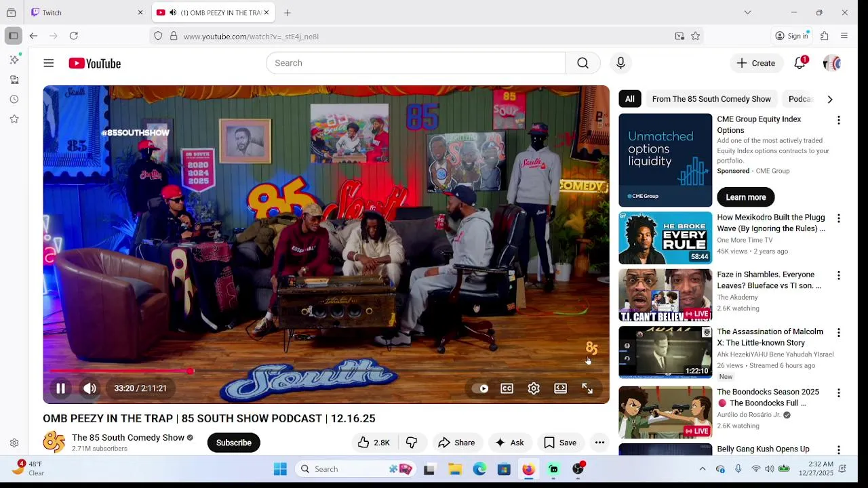Screen dimensions: 868x488
Task: Switch to the Twitch browser tab
Action: click(87, 12)
